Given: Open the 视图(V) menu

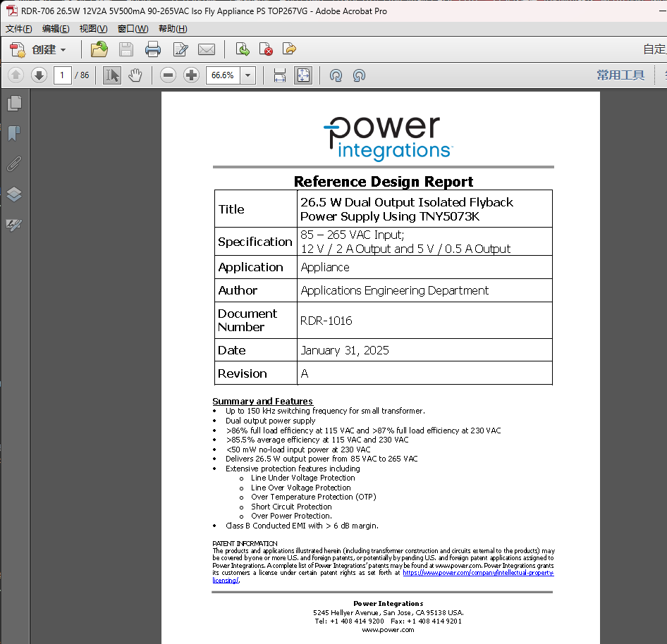Looking at the screenshot, I should (93, 29).
